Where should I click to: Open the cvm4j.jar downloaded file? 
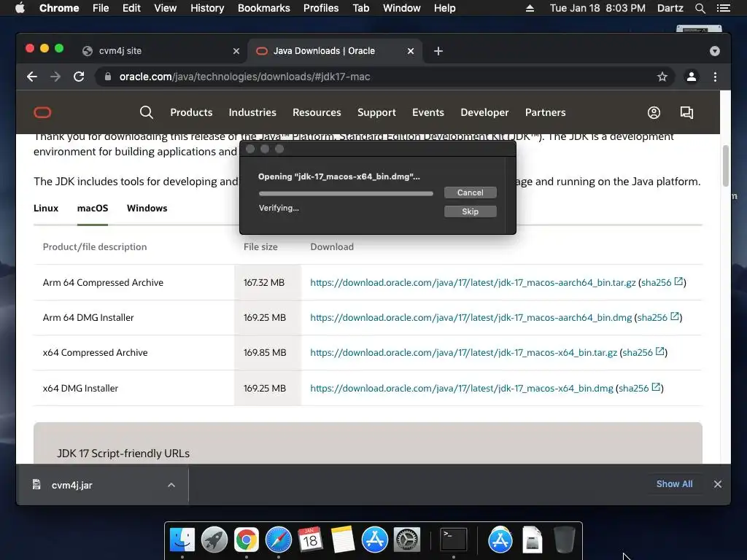[x=72, y=485]
